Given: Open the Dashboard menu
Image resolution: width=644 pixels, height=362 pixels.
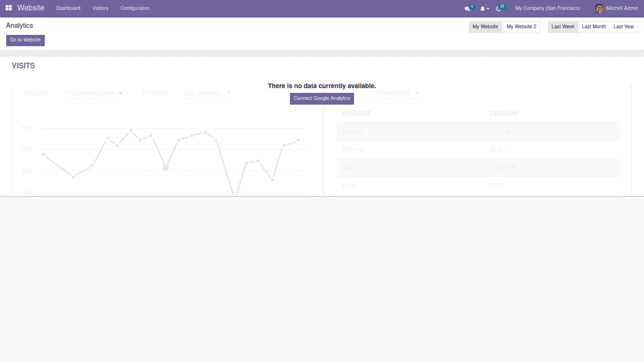Looking at the screenshot, I should click(x=68, y=8).
